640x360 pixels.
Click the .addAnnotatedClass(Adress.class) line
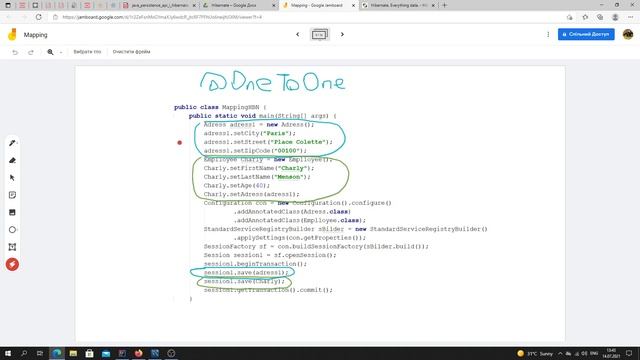[292, 211]
